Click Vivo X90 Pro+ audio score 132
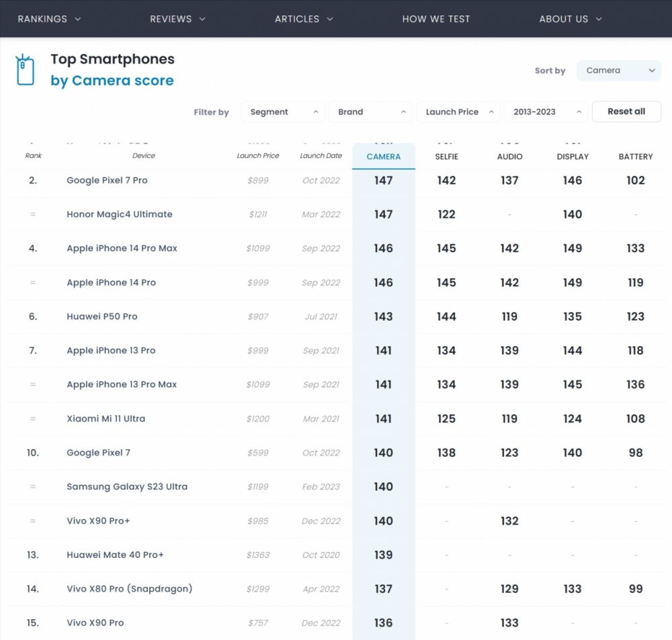This screenshot has width=672, height=640. (x=509, y=521)
